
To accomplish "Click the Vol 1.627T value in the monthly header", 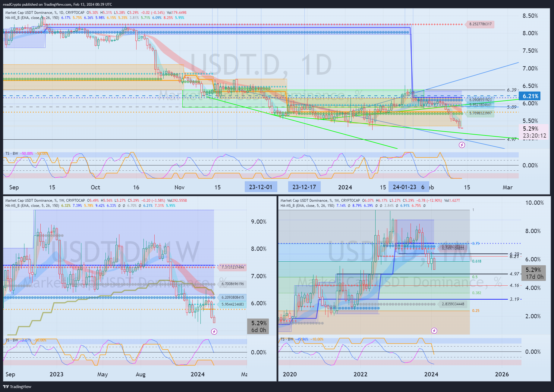I will coord(452,201).
